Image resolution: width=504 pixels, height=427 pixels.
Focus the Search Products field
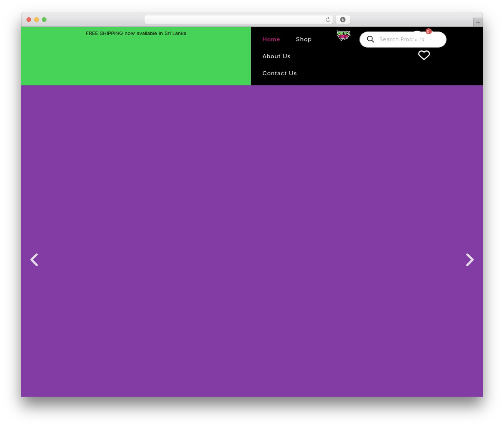(x=403, y=39)
